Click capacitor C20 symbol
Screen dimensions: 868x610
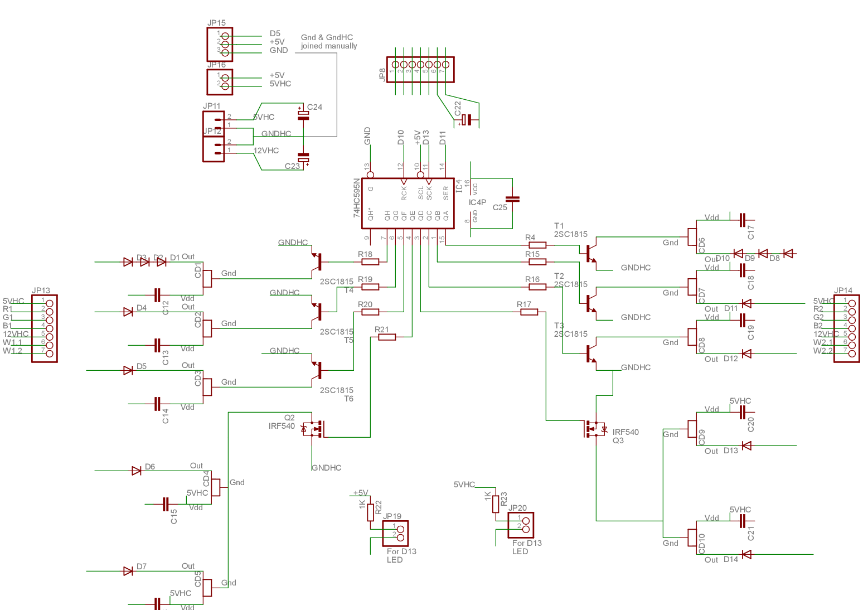743,412
